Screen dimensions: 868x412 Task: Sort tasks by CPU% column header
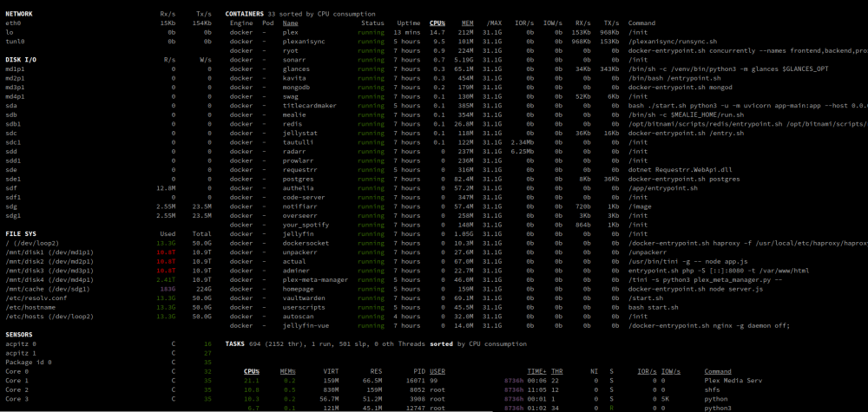tap(252, 371)
